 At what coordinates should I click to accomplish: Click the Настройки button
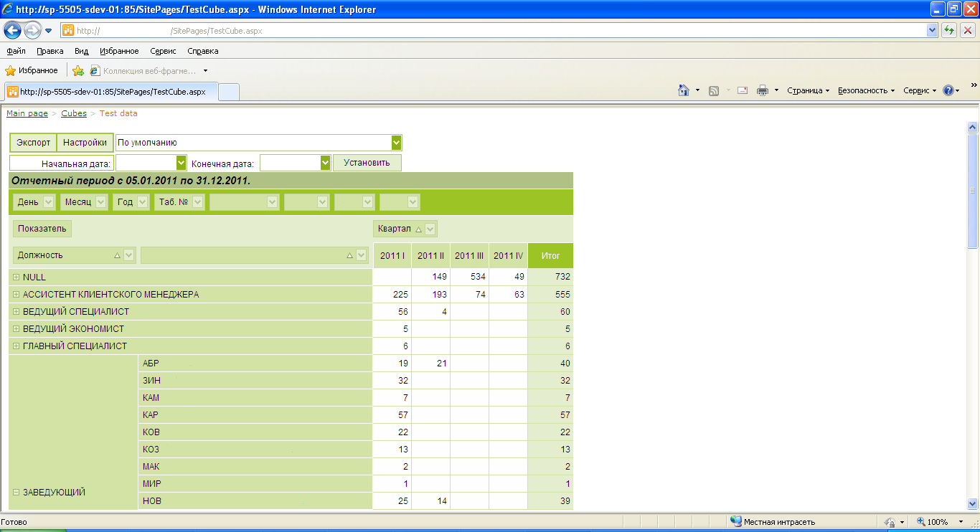(x=85, y=142)
